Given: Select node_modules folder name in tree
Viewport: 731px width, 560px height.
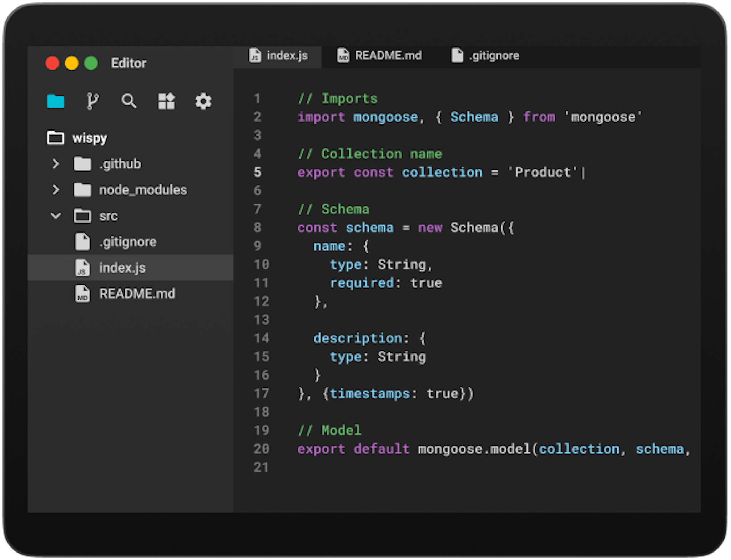Looking at the screenshot, I should pyautogui.click(x=143, y=190).
